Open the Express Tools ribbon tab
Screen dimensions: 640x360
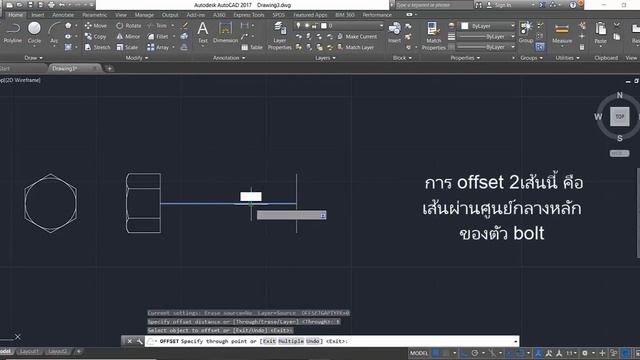point(249,15)
